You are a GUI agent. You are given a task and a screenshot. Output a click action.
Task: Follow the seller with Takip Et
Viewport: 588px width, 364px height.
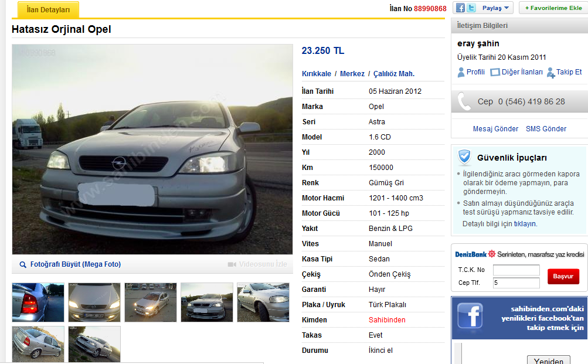pyautogui.click(x=569, y=72)
